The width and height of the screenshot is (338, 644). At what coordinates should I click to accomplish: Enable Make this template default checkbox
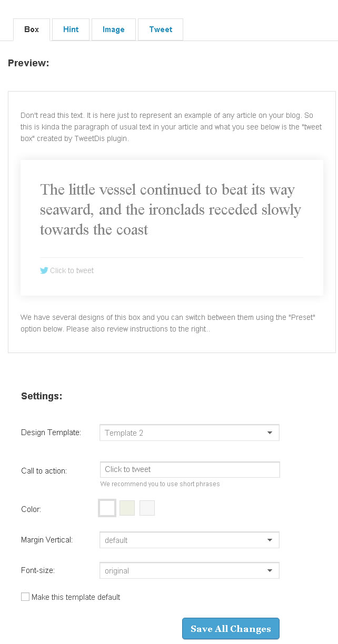point(25,597)
